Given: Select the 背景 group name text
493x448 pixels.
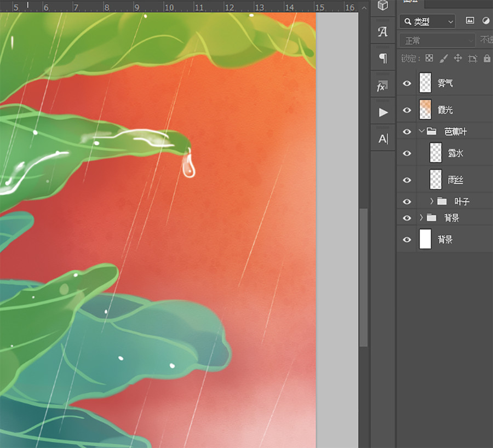Looking at the screenshot, I should [x=451, y=217].
